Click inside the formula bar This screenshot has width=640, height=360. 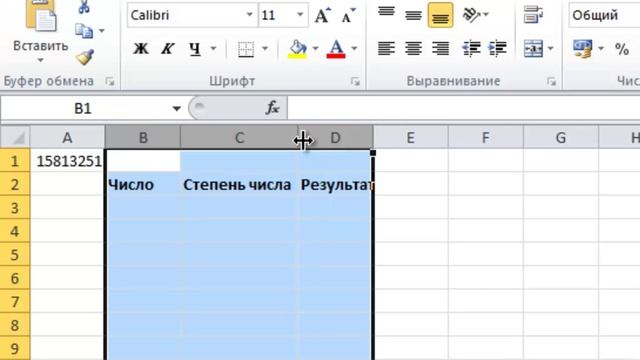coord(464,108)
